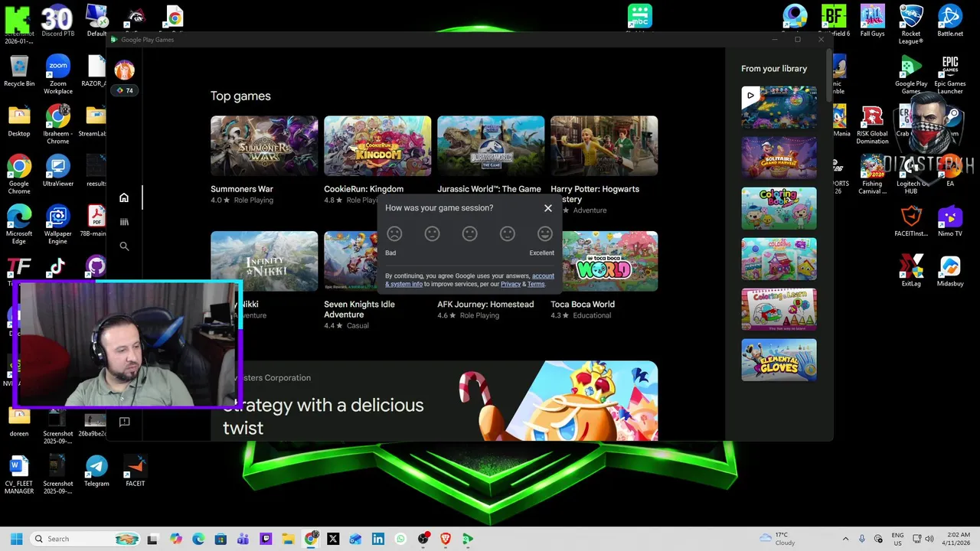Open the Library icon in Play Games sidebar
The width and height of the screenshot is (980, 551).
pyautogui.click(x=124, y=222)
